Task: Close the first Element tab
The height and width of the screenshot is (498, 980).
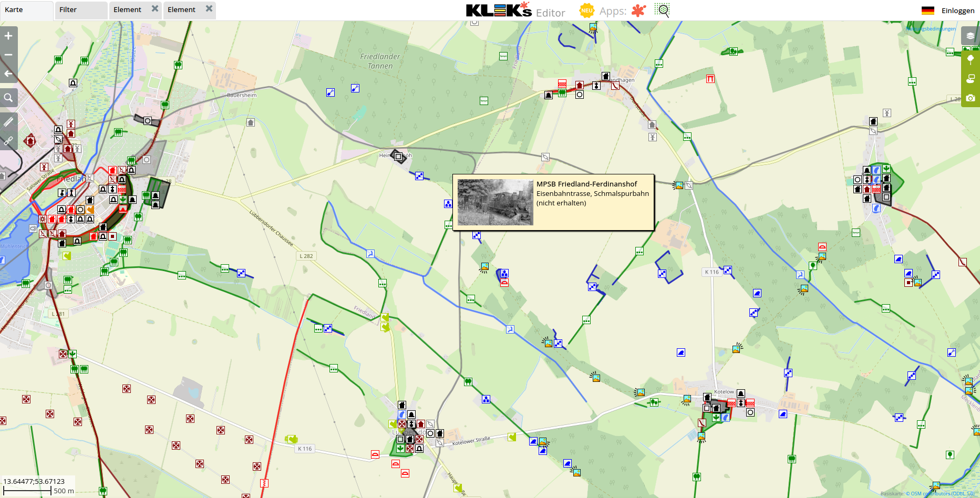Action: coord(155,9)
